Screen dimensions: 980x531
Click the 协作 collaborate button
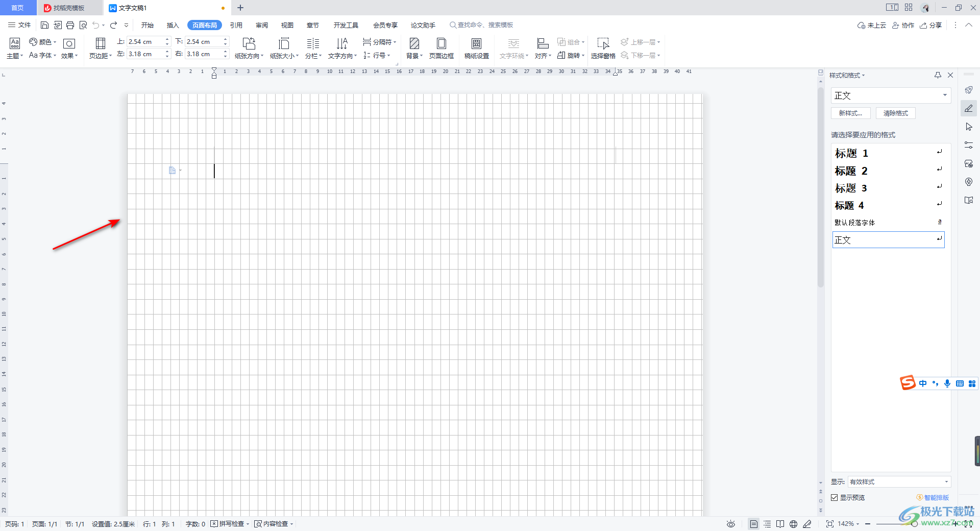click(x=903, y=25)
